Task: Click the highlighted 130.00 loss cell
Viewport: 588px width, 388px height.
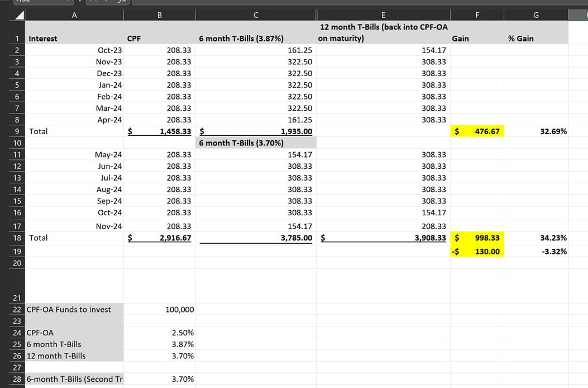Action: coord(477,252)
